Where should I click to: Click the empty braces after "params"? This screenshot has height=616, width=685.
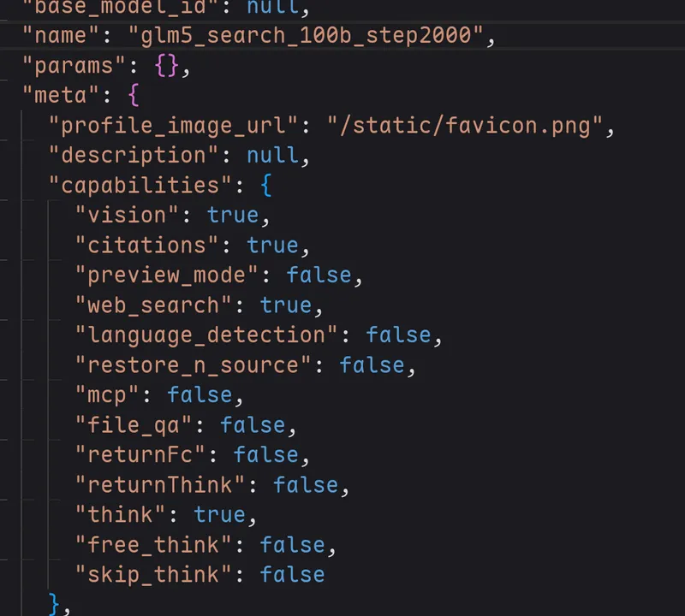[x=166, y=66]
